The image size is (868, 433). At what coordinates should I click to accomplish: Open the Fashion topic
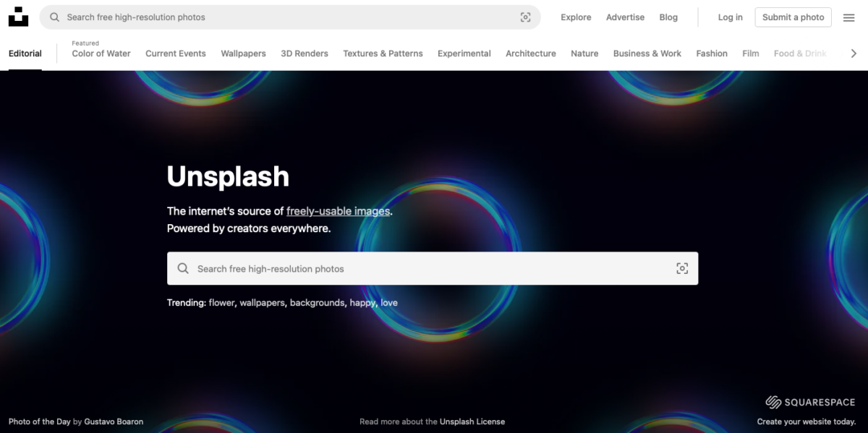(712, 53)
